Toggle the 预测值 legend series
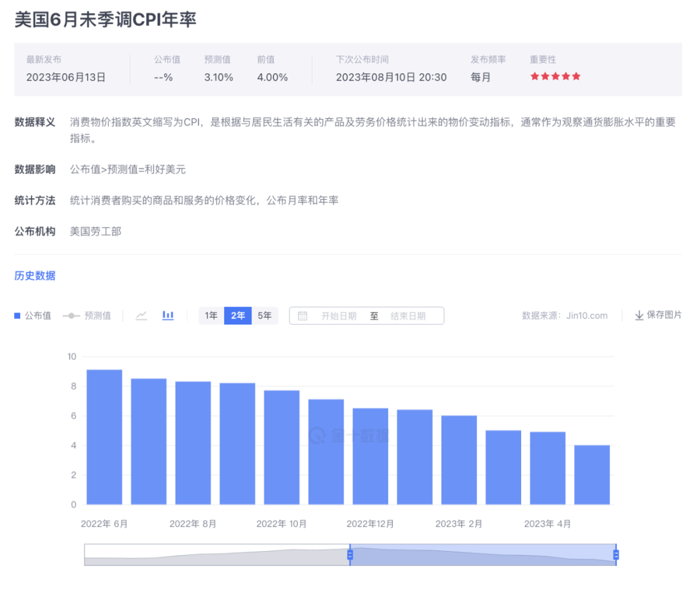The image size is (700, 590). [x=87, y=316]
